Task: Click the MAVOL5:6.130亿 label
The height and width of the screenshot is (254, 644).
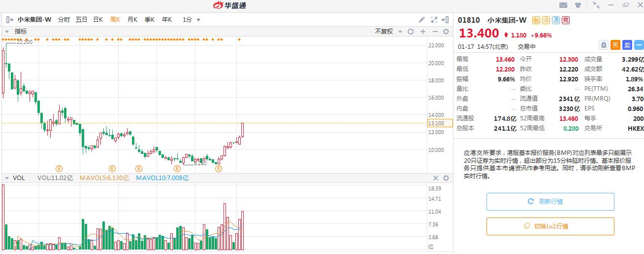Action: click(x=105, y=178)
